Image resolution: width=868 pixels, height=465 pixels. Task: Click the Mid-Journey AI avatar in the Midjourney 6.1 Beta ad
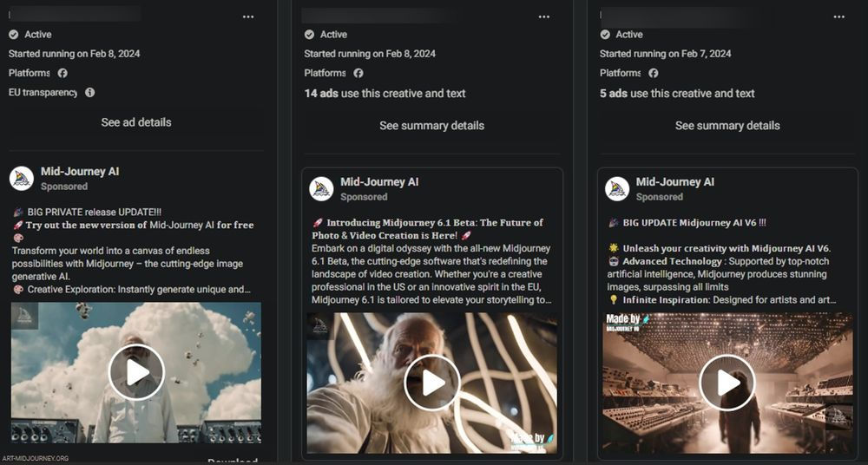click(x=322, y=188)
